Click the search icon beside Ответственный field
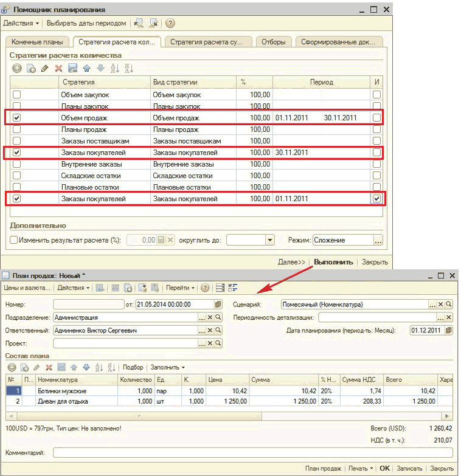 coord(218,330)
